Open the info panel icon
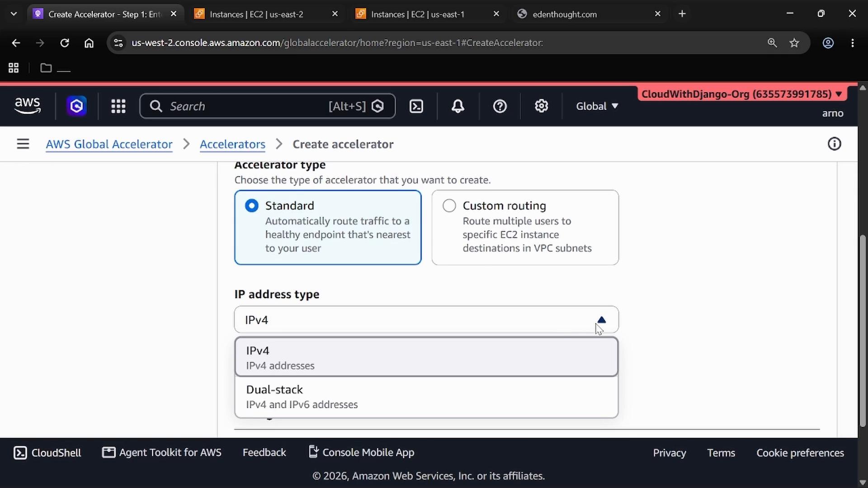 (x=834, y=144)
